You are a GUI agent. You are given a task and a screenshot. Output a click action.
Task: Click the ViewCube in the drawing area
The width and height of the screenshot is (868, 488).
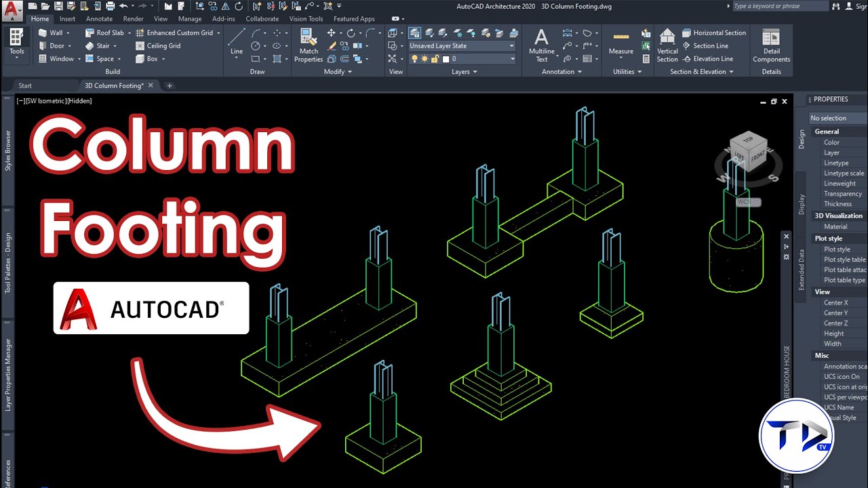[748, 151]
